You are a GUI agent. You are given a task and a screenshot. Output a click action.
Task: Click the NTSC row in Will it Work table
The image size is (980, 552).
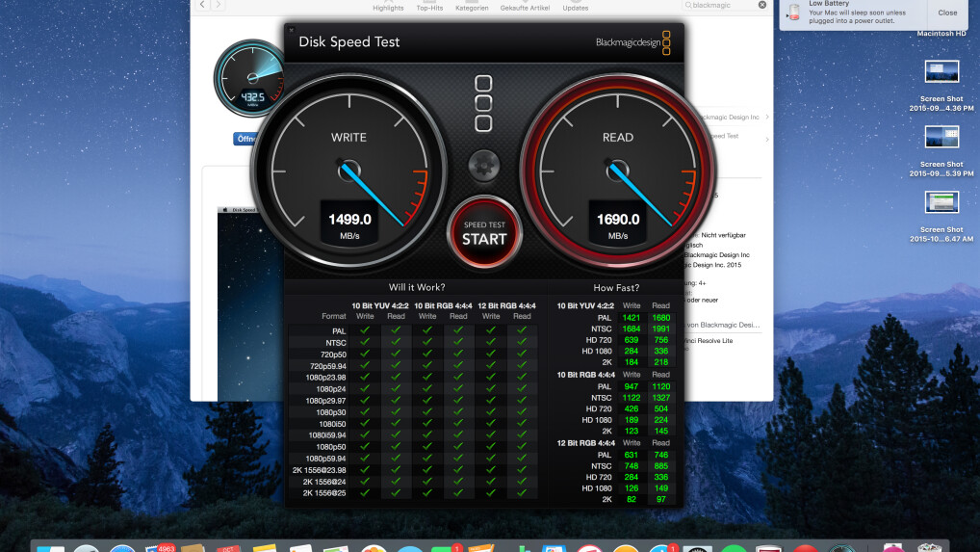(x=412, y=343)
